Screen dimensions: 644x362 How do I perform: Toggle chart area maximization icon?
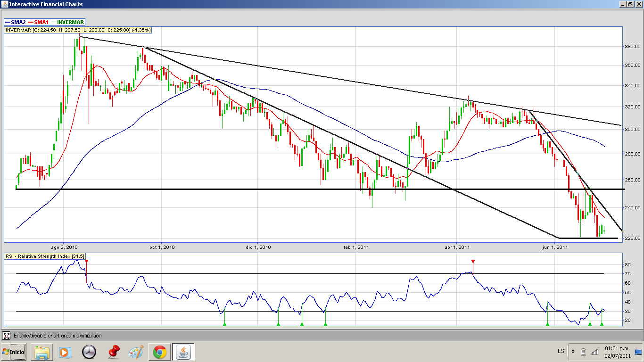click(6, 336)
